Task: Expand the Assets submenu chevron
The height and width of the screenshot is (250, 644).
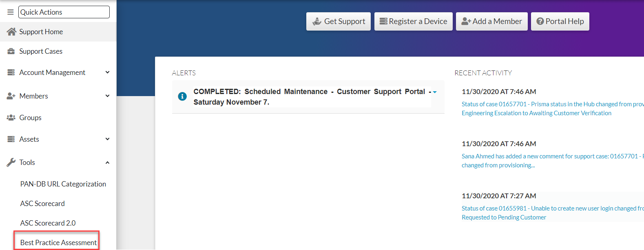Action: [x=108, y=139]
